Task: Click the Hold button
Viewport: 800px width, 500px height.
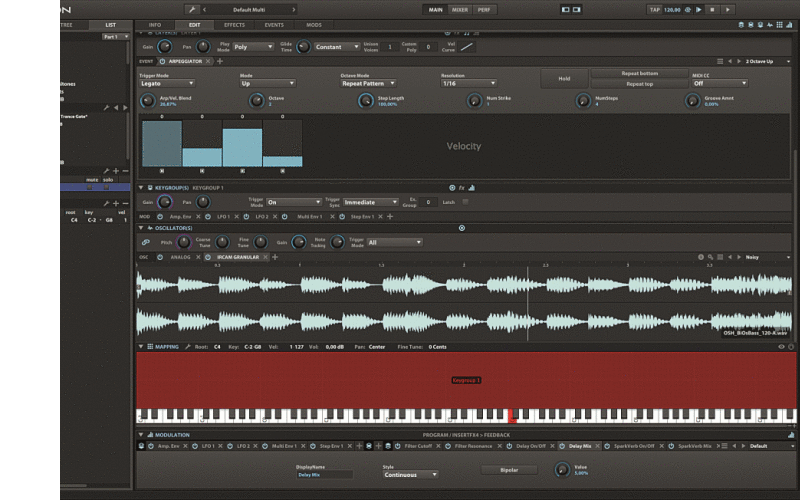Action: (x=564, y=79)
